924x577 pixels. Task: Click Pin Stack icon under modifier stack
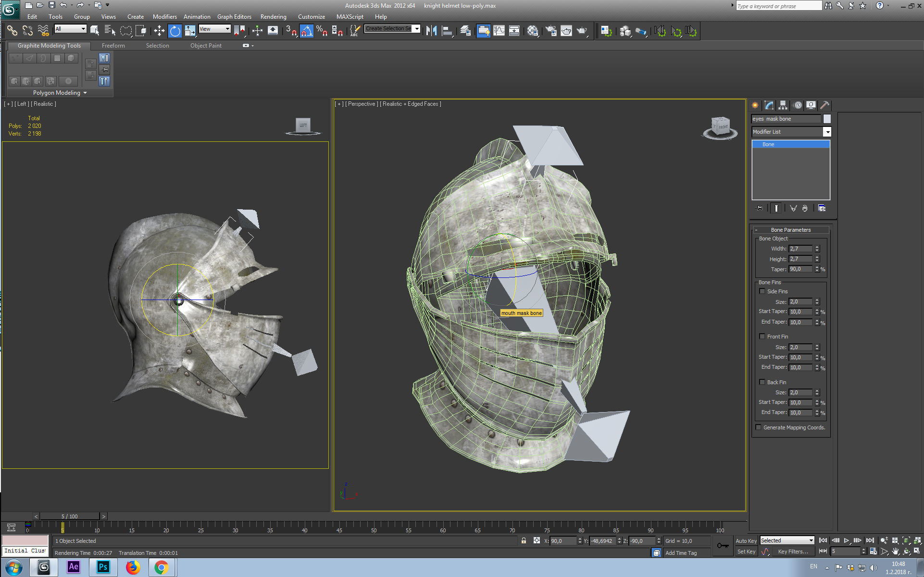click(x=759, y=208)
